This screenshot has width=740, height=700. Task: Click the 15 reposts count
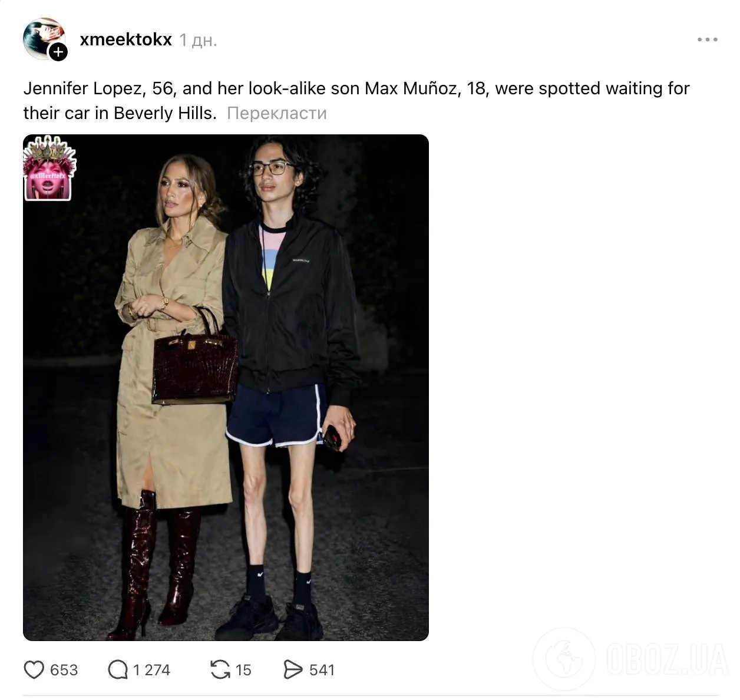click(243, 670)
